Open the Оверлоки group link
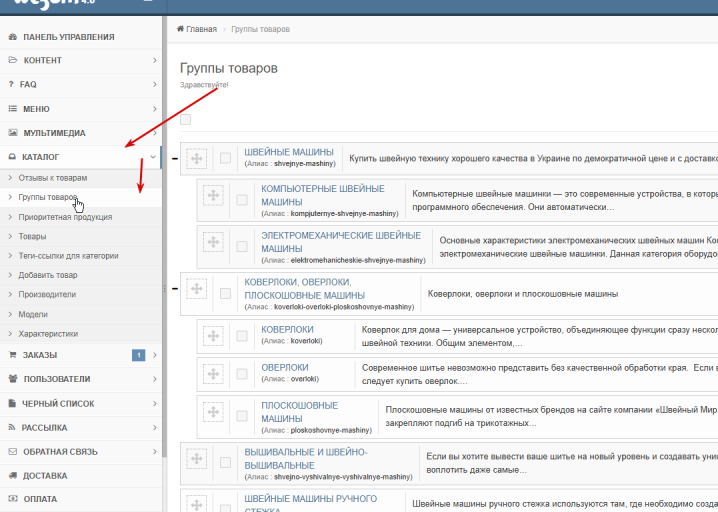 click(x=285, y=367)
